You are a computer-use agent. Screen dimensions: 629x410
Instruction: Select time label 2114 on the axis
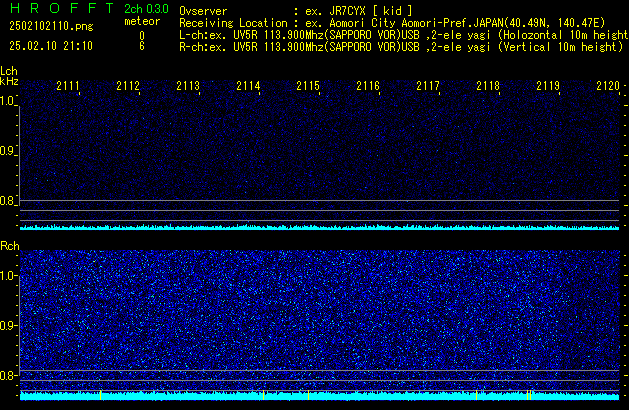click(248, 86)
